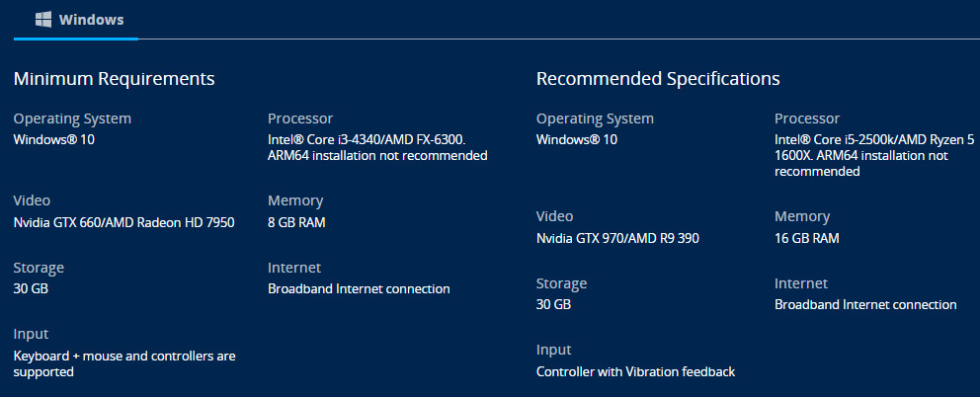
Task: Click the Minimum Requirements heading
Action: 114,78
